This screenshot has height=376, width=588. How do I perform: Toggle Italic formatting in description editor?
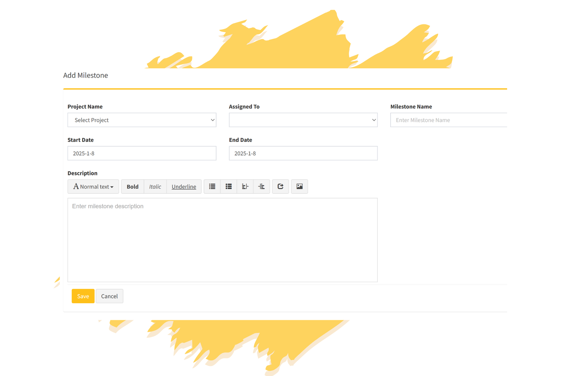coord(155,186)
